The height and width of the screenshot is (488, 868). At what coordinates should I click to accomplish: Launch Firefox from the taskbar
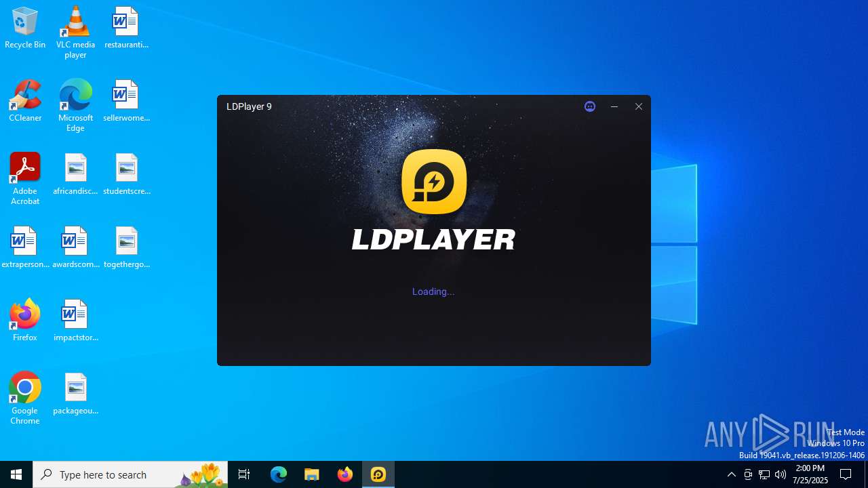pyautogui.click(x=345, y=474)
